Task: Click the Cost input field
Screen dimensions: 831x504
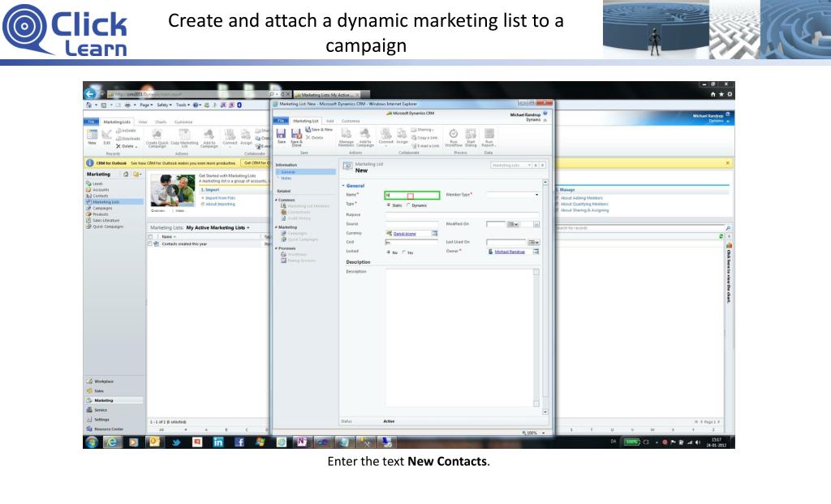Action: (x=411, y=242)
